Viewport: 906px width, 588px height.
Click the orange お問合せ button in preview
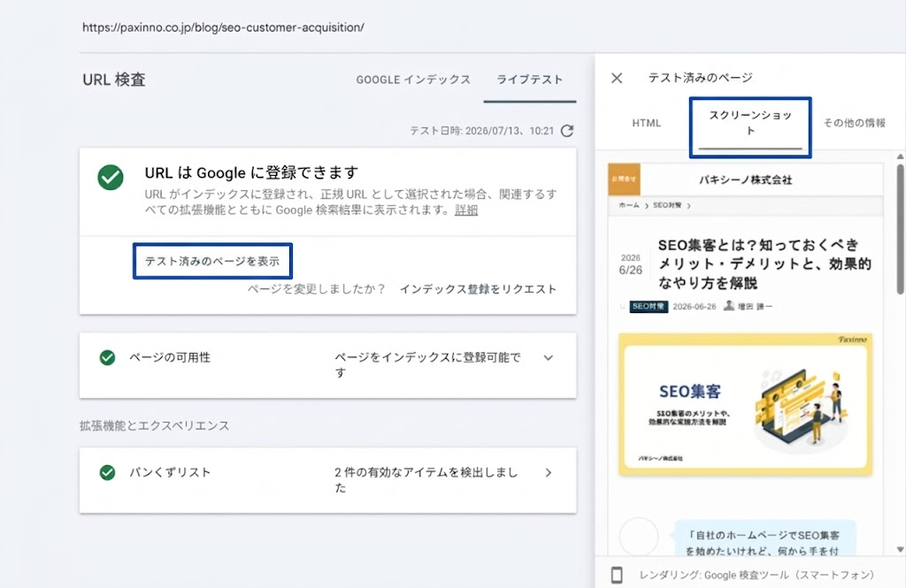pos(624,179)
